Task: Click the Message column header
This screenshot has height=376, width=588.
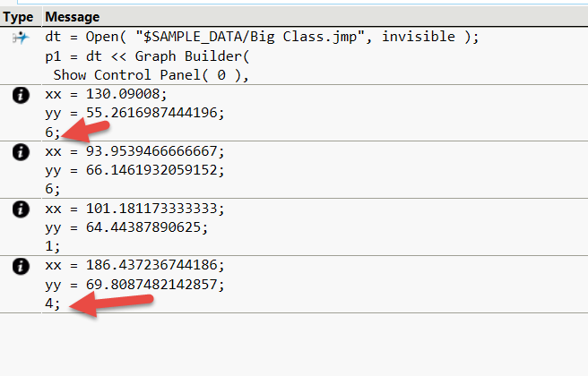Action: 73,17
